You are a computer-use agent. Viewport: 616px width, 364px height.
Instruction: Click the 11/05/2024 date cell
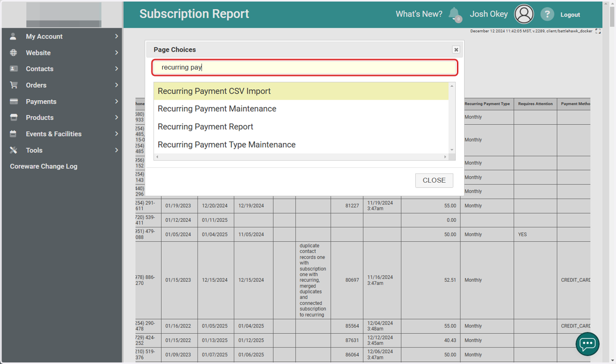tap(253, 235)
